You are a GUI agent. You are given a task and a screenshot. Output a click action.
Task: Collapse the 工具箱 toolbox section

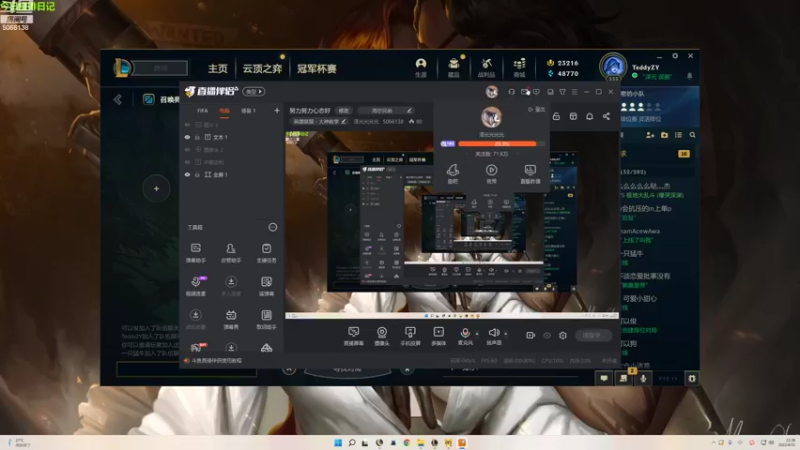click(273, 227)
